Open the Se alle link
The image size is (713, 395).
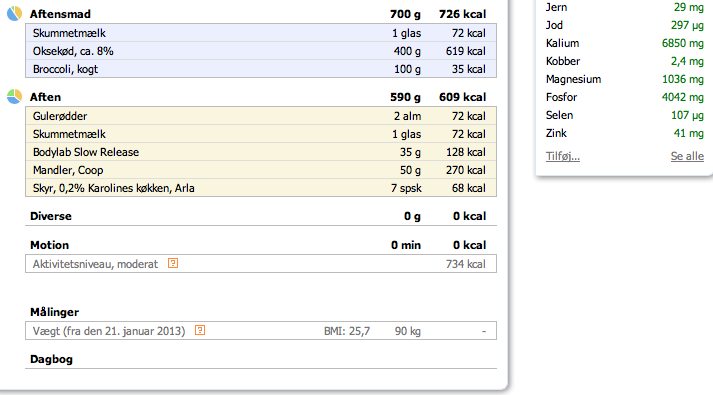point(687,156)
